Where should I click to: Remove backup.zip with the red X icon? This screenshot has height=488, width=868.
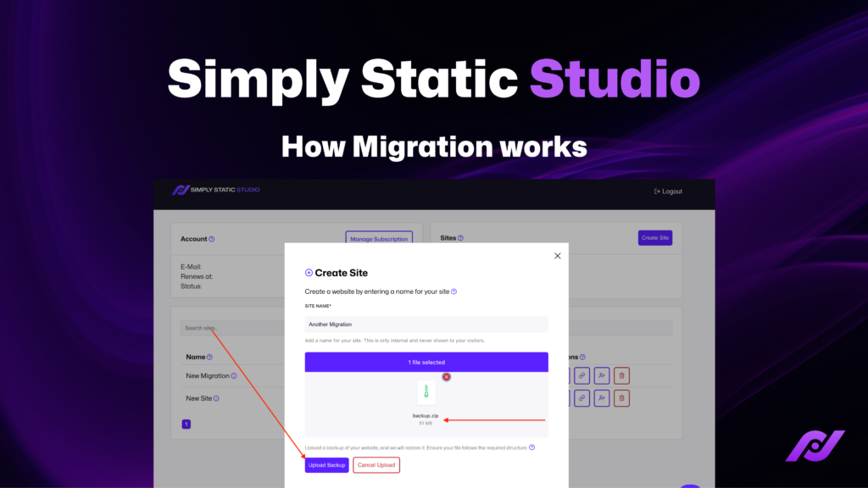pos(447,377)
